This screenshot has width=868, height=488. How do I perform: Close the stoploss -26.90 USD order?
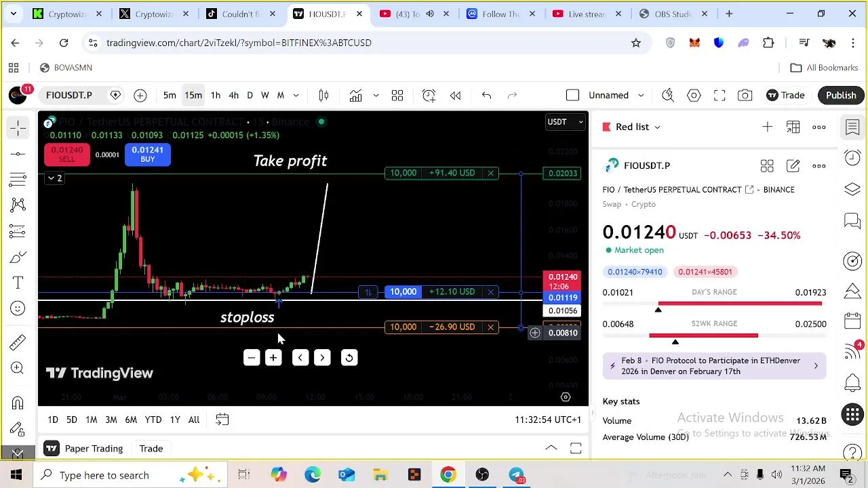click(x=490, y=327)
